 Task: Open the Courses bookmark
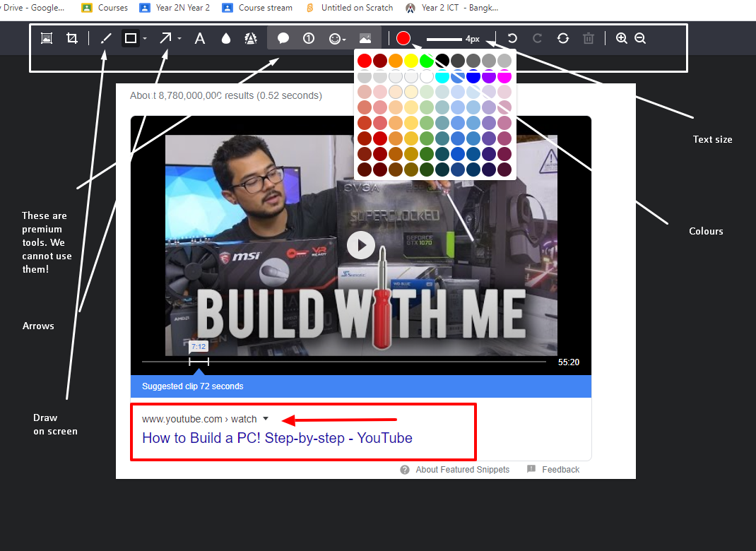tap(105, 8)
